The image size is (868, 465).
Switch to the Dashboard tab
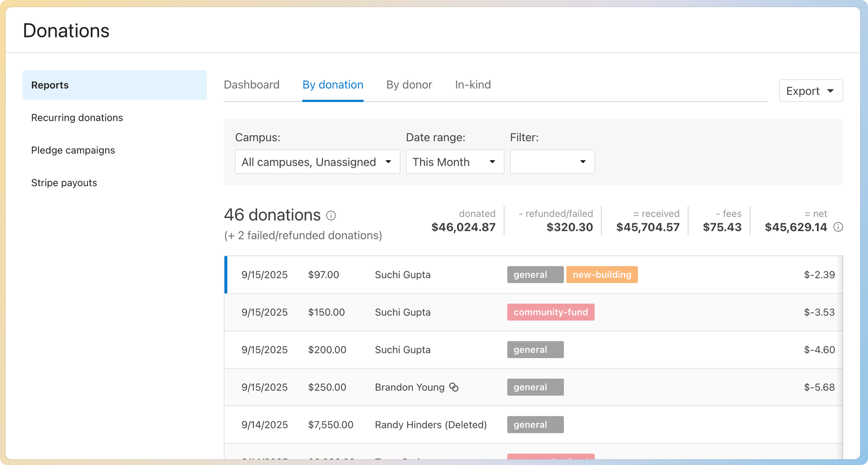pyautogui.click(x=252, y=85)
